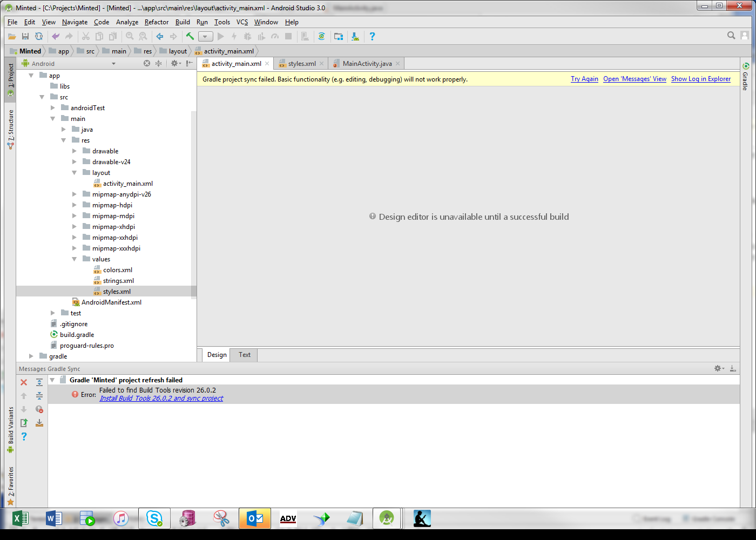Click the Debug icon in the toolbar
Image resolution: width=756 pixels, height=540 pixels.
coord(247,36)
